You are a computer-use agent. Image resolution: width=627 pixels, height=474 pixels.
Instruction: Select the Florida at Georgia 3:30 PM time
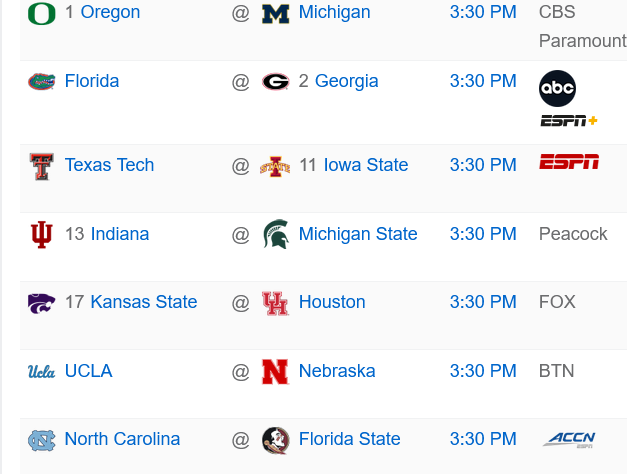(483, 81)
